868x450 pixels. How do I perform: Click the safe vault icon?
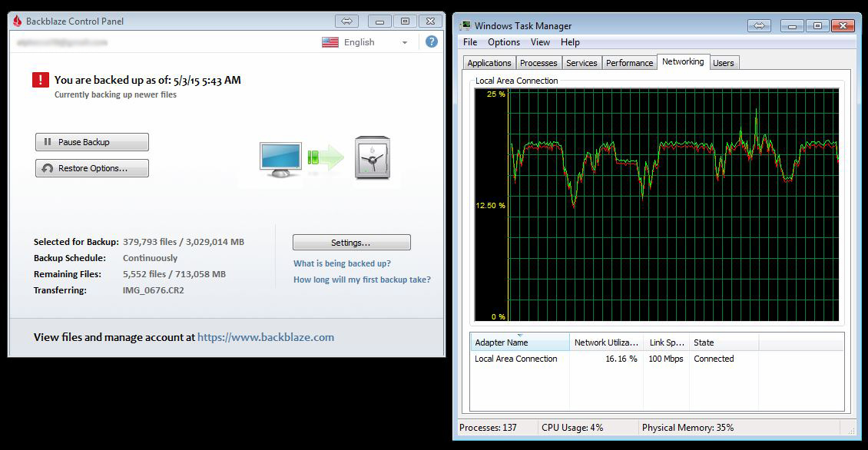[373, 158]
